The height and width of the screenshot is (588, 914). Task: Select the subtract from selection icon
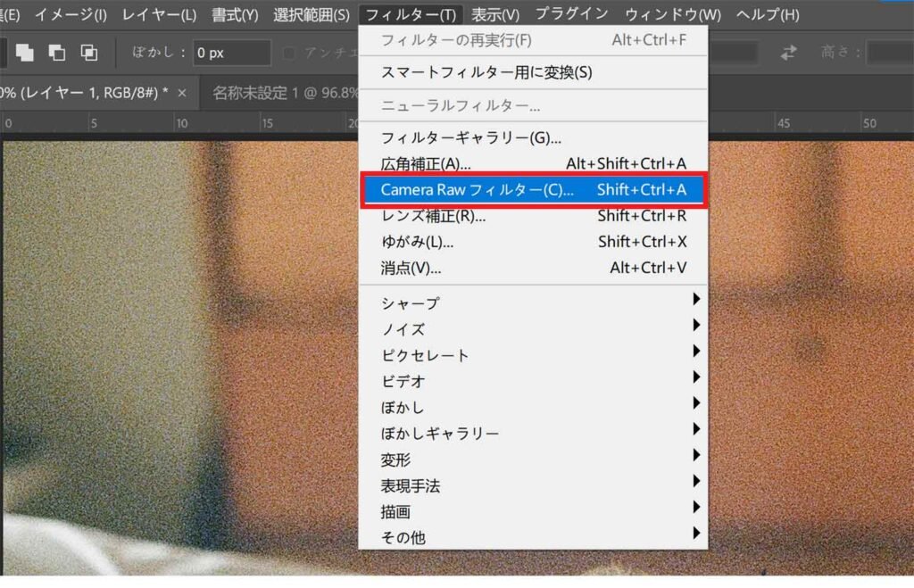pyautogui.click(x=58, y=53)
